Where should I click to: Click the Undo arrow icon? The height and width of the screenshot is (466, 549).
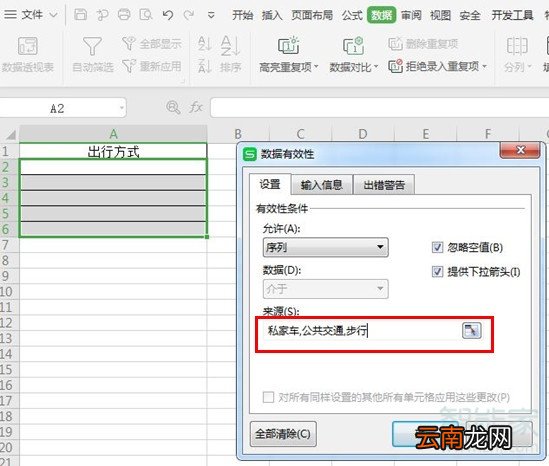coord(168,15)
